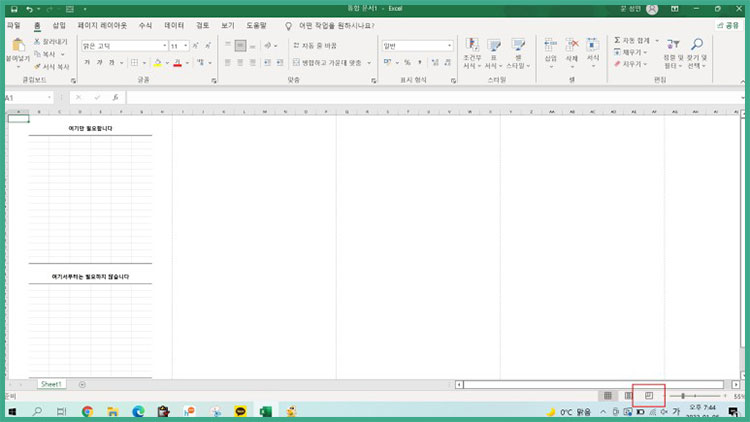Decrease decimal places
Screen dimensions: 750x422
click(448, 63)
